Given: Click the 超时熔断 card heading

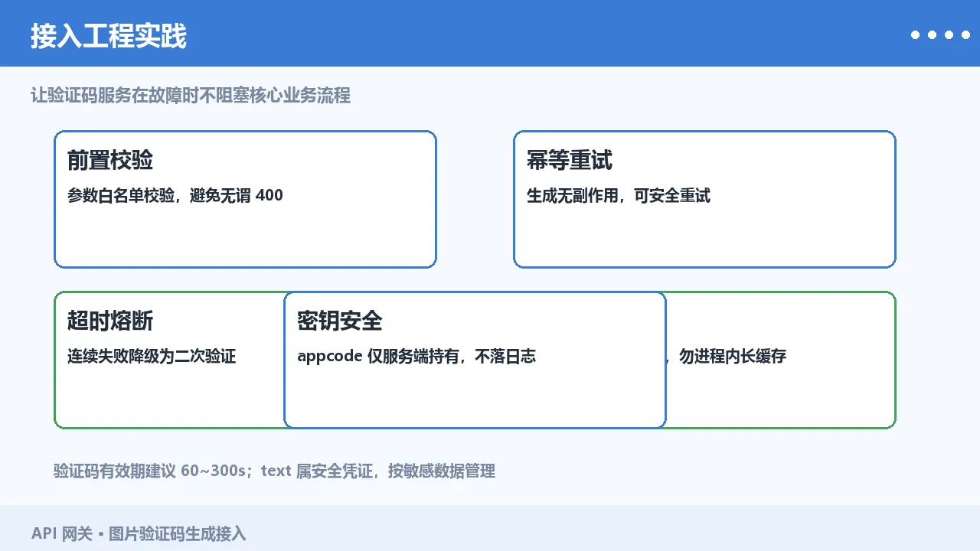Looking at the screenshot, I should click(x=110, y=321).
